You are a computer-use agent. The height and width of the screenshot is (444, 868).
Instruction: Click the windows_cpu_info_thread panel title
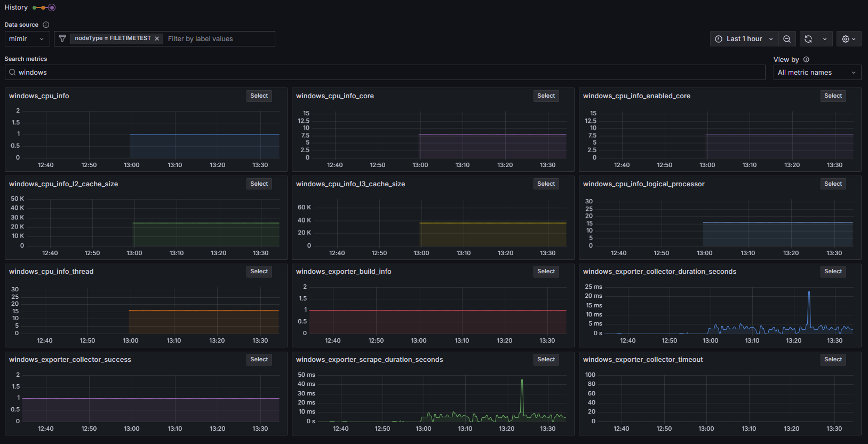click(x=51, y=272)
